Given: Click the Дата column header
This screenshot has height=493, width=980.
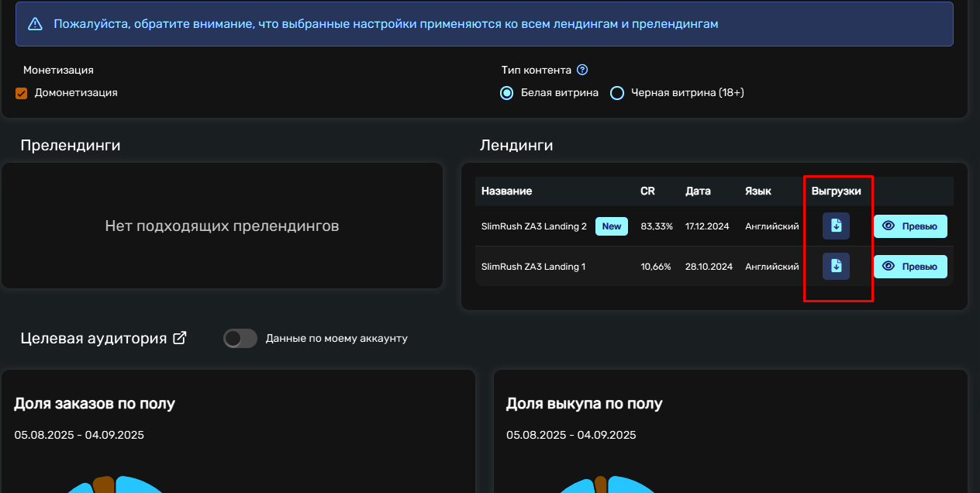Looking at the screenshot, I should (698, 191).
